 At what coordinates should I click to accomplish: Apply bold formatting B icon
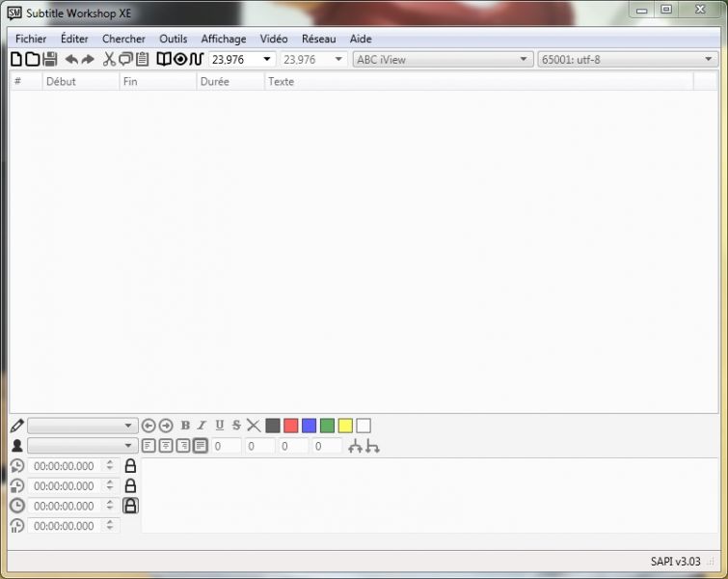tap(185, 426)
